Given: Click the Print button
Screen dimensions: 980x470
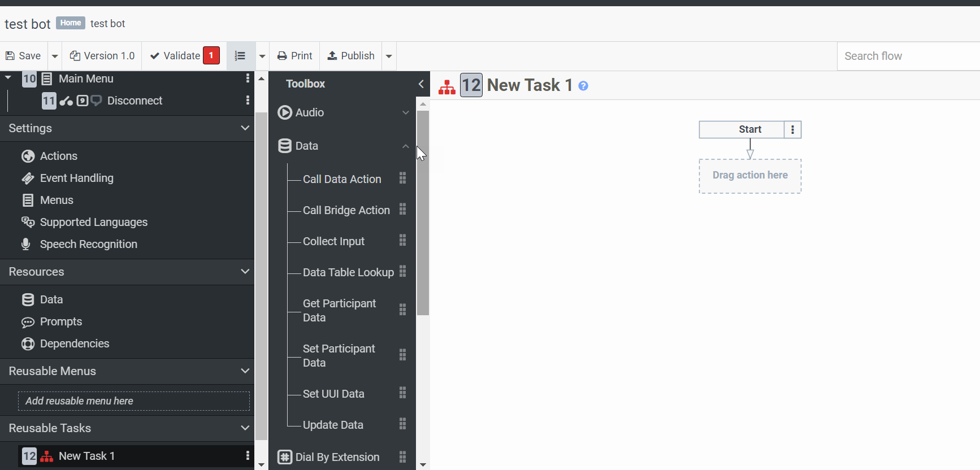Looking at the screenshot, I should point(294,56).
